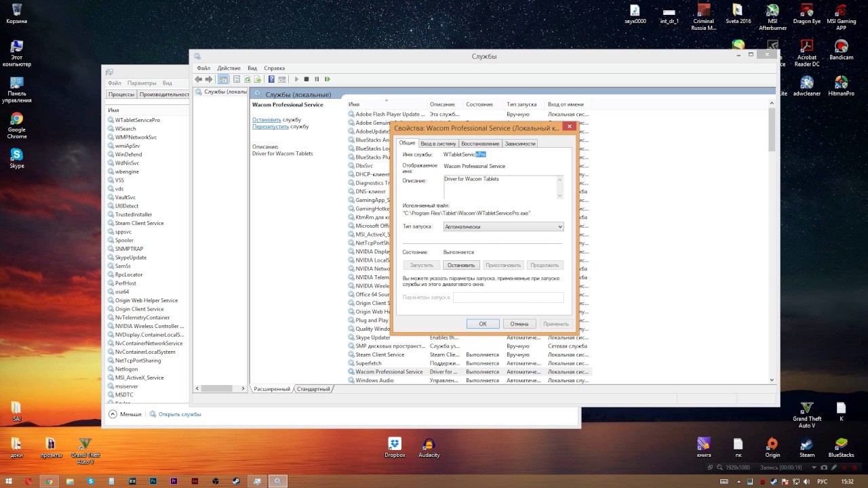868x488 pixels.
Task: Select Службы (локальные) in the console tree
Action: coord(221,91)
